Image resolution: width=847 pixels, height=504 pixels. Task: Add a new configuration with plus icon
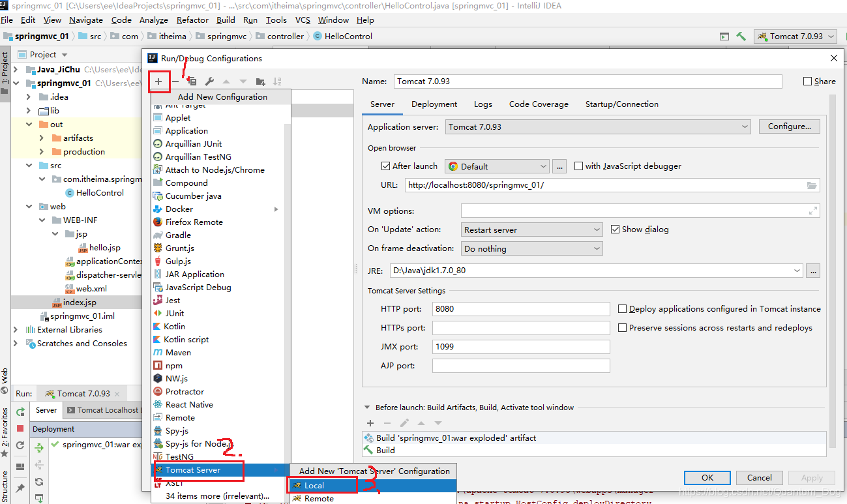click(158, 82)
